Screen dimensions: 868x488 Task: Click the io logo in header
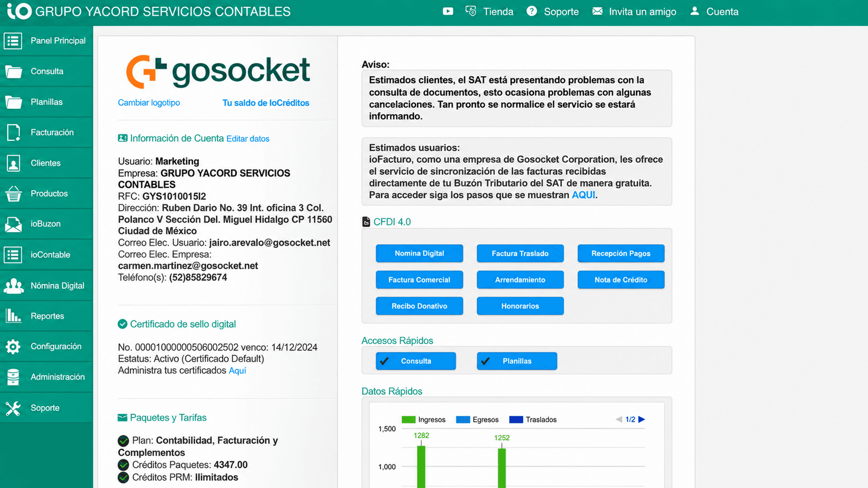point(19,11)
